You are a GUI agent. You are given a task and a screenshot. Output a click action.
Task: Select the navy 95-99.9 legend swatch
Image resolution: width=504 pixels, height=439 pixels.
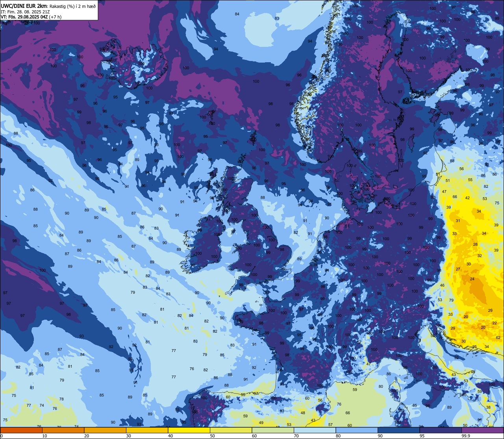point(441,430)
